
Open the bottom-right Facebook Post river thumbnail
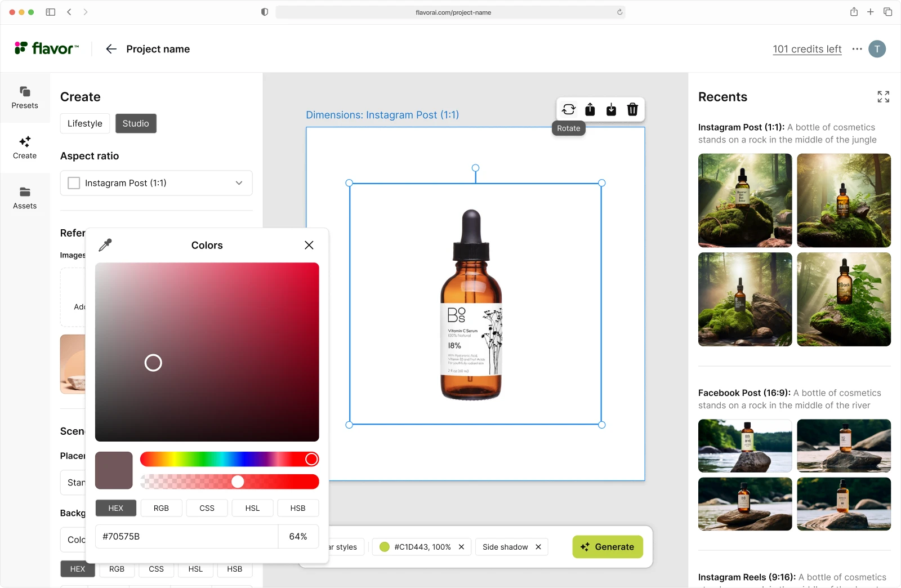[844, 504]
